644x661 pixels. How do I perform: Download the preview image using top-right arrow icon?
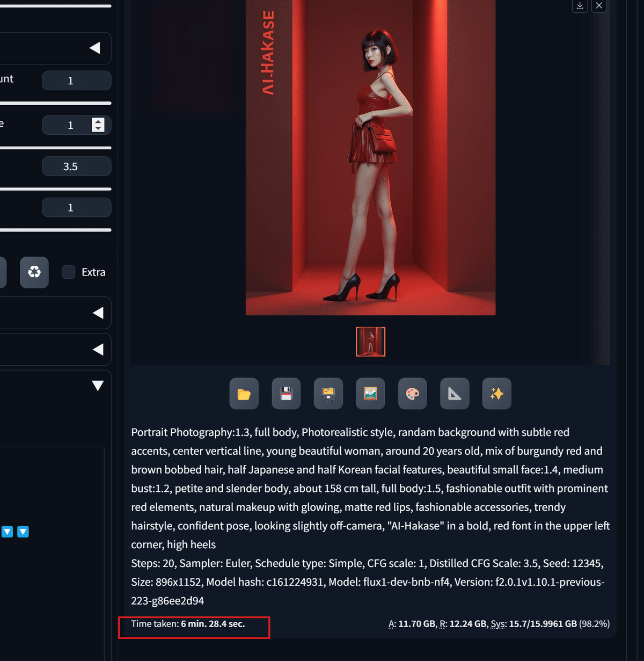pyautogui.click(x=580, y=5)
